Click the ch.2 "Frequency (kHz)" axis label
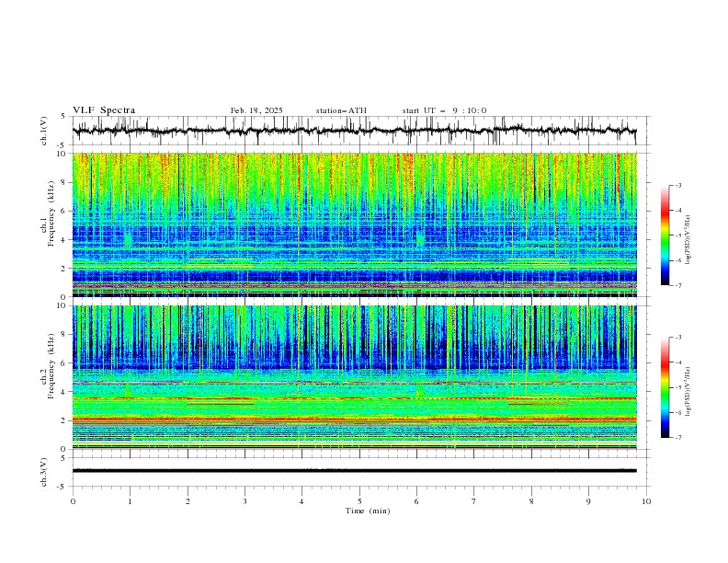 52,365
